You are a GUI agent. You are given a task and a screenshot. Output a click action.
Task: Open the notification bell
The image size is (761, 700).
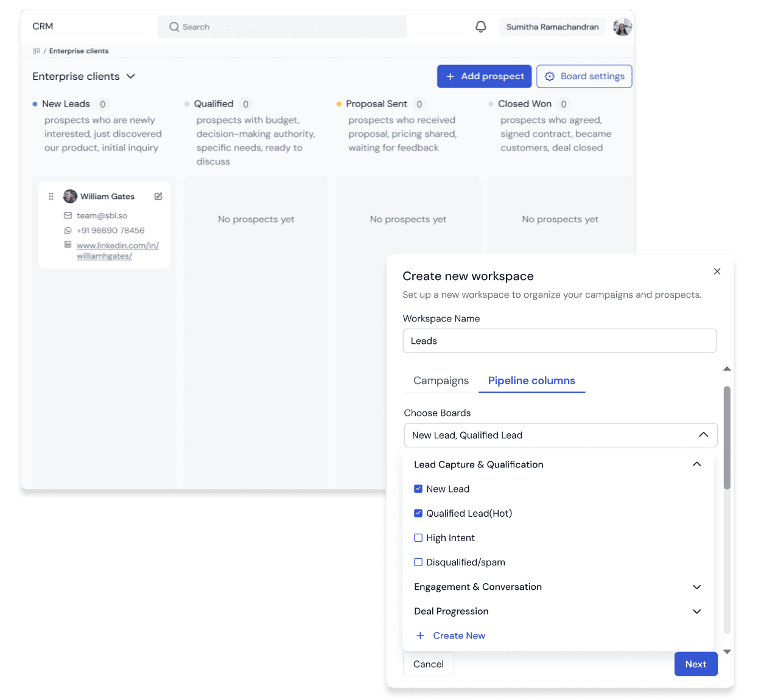pyautogui.click(x=480, y=27)
